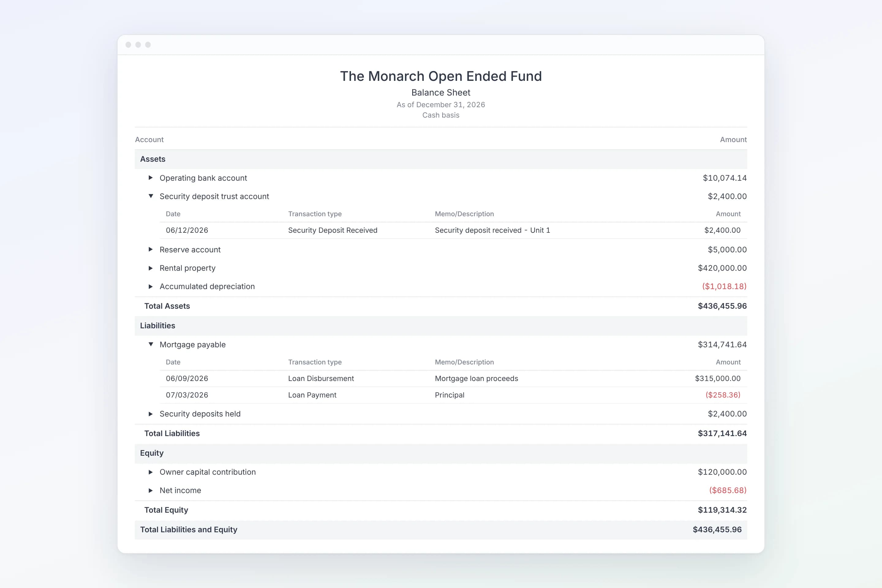This screenshot has width=882, height=588.
Task: Expand the Reserve account row
Action: coord(150,249)
